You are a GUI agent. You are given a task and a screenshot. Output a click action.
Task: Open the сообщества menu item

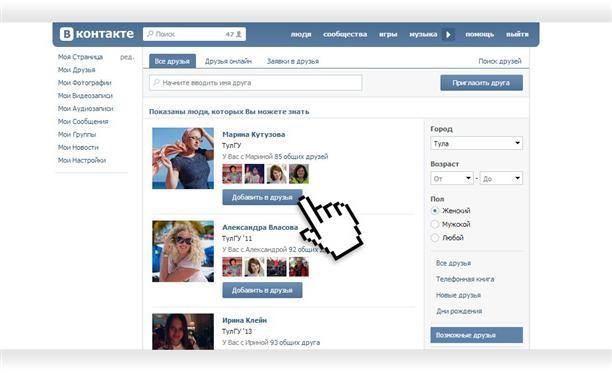(x=345, y=34)
